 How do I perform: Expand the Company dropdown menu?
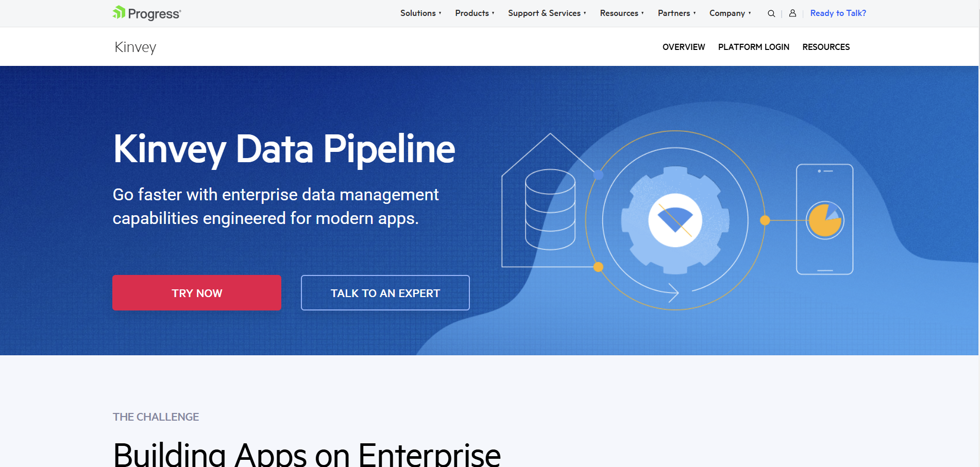click(x=730, y=13)
